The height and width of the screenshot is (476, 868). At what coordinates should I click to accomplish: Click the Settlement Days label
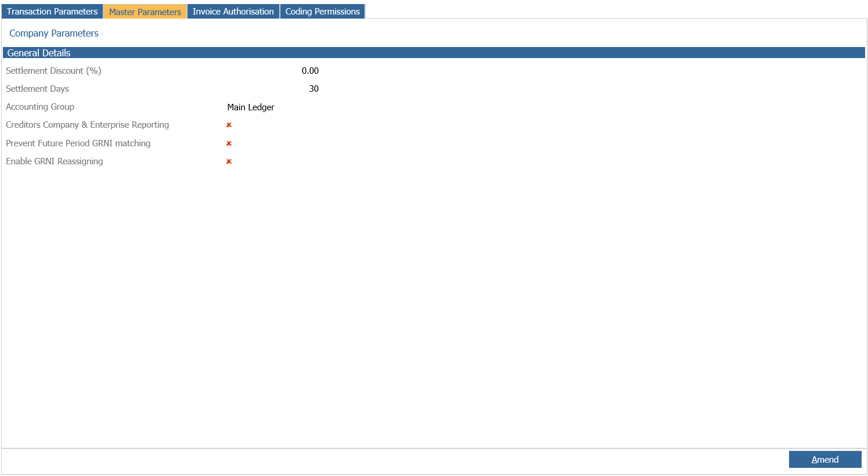[37, 89]
